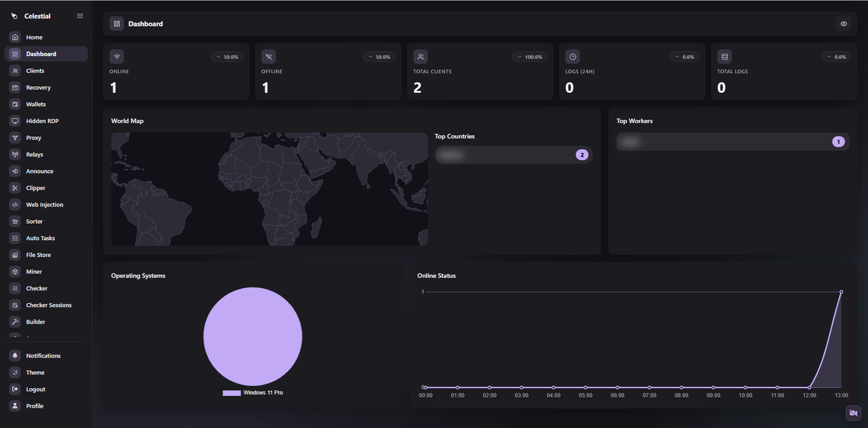Click the 100.0% badge on Total Clients card
868x428 pixels.
tap(530, 57)
